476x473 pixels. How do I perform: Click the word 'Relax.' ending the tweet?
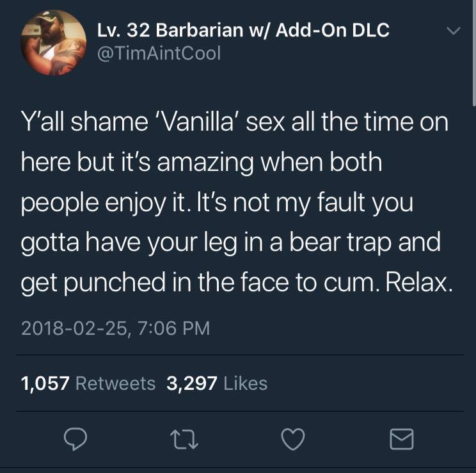(419, 282)
